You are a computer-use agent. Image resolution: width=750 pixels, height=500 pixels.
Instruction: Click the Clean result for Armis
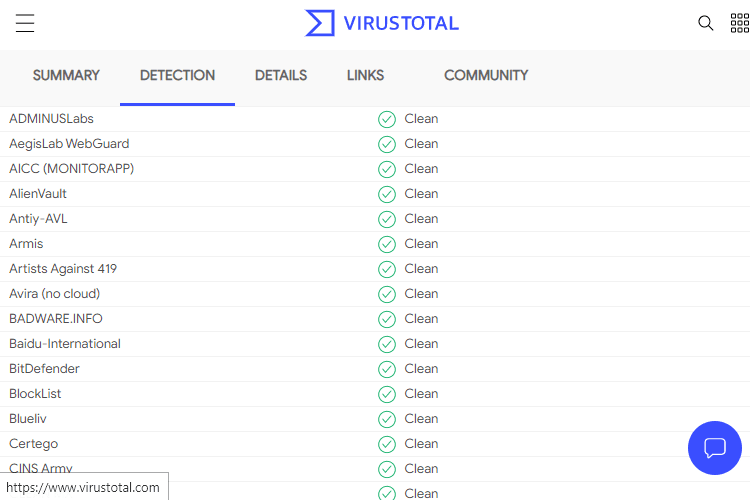(x=421, y=244)
